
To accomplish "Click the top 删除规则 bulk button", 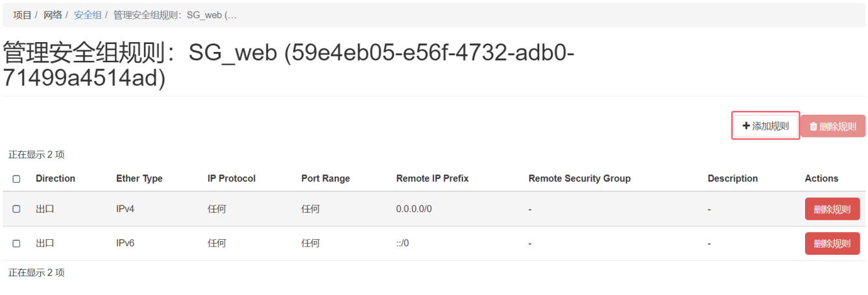I will click(833, 126).
